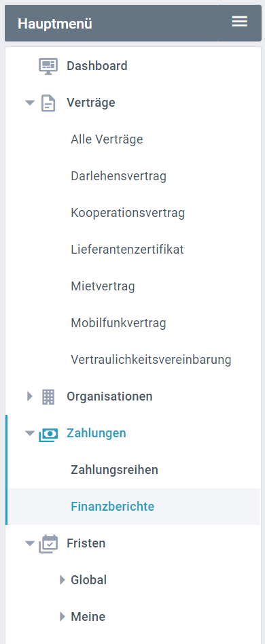The height and width of the screenshot is (644, 265).
Task: Click the Zahlungen money icon
Action: (48, 434)
